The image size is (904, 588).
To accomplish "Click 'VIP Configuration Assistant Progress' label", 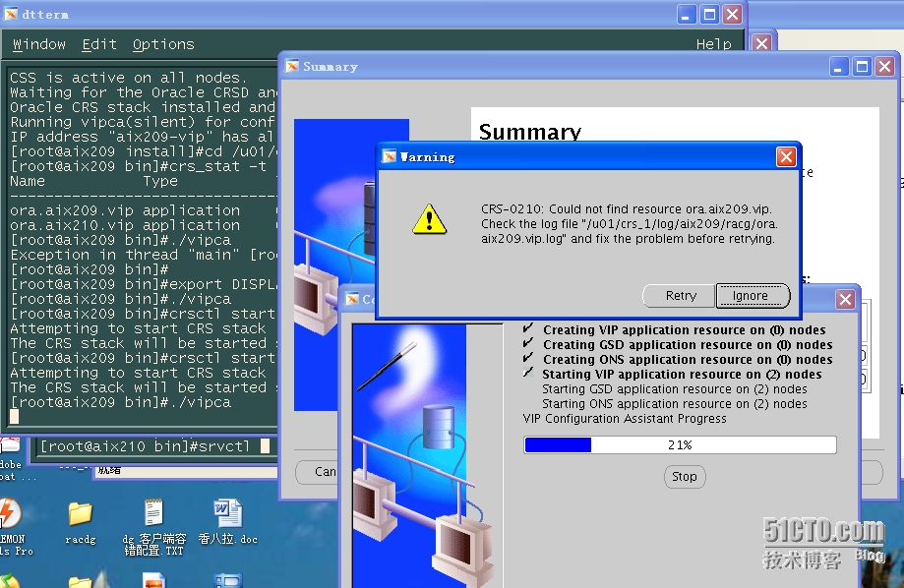I will (x=625, y=419).
